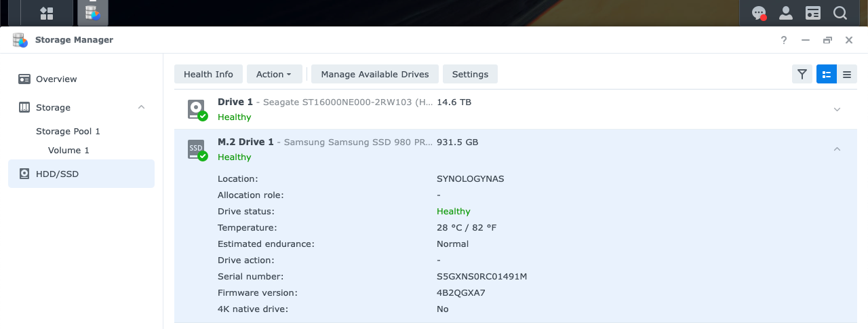
Task: Click the Seagate ST16000NE000 model text
Action: point(348,102)
